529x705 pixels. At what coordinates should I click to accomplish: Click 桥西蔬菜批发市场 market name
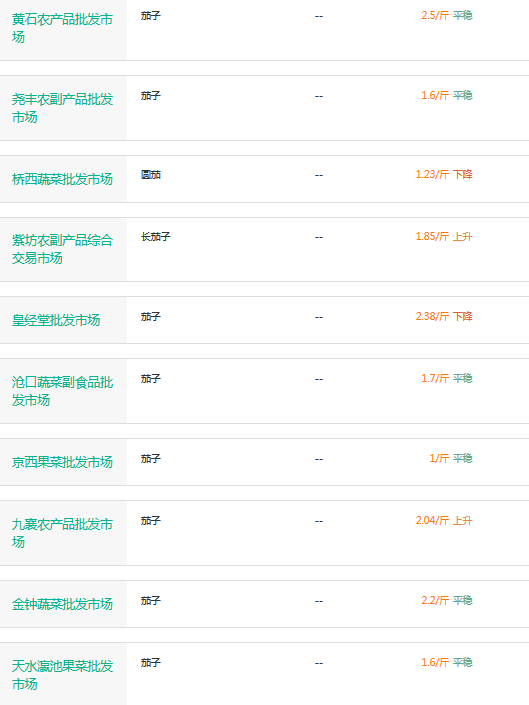pos(62,179)
